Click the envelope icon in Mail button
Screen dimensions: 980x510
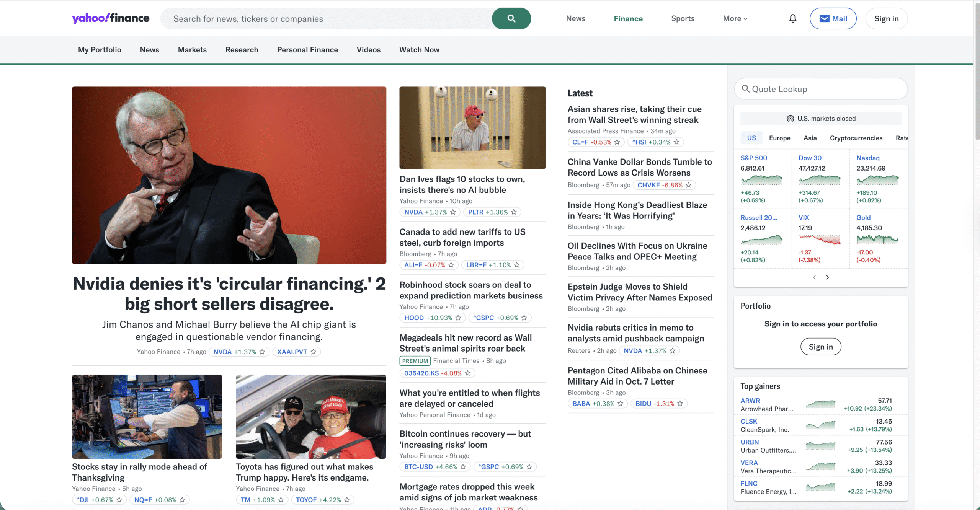click(824, 18)
